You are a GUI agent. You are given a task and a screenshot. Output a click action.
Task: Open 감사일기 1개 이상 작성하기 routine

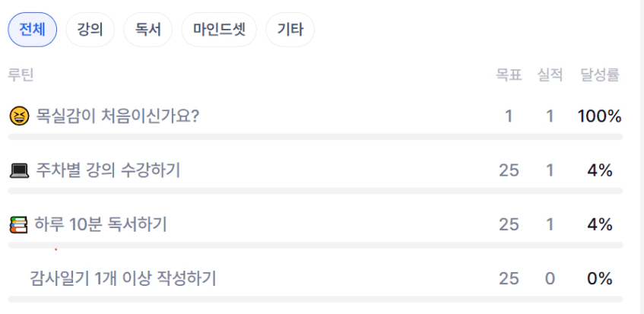pos(123,278)
